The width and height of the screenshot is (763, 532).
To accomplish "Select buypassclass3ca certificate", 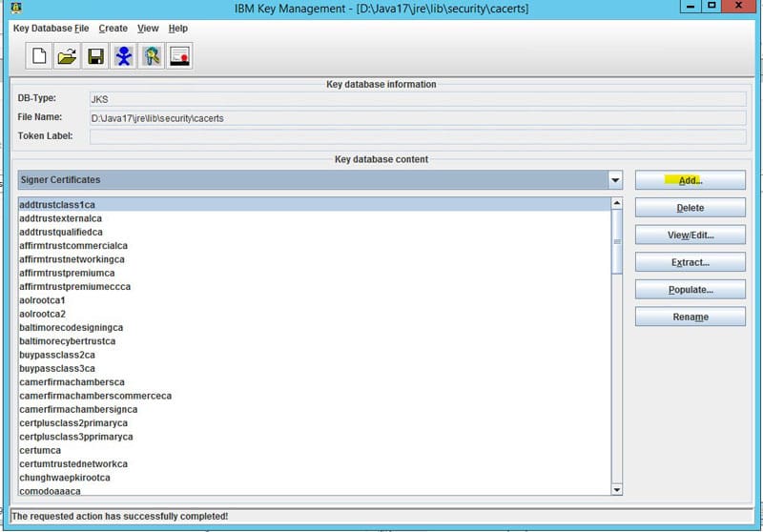I will 315,368.
